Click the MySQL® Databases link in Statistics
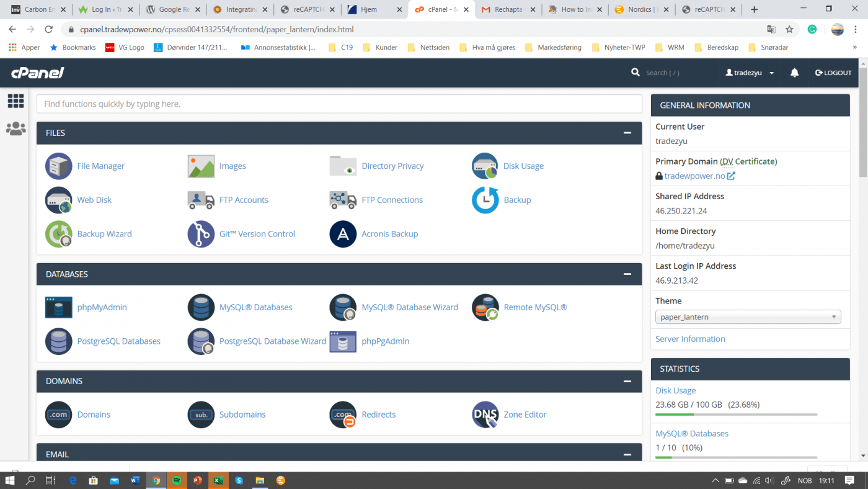 coord(692,433)
